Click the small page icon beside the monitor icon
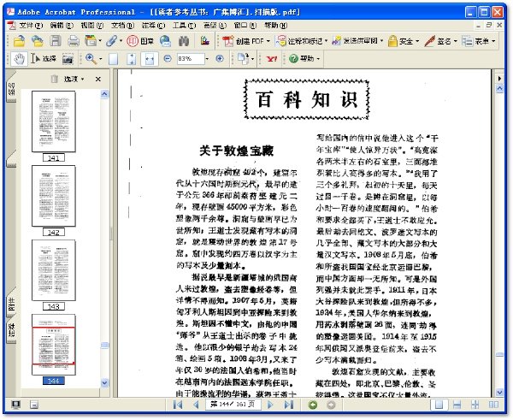Screen dimensions: 513x420 (x=33, y=405)
